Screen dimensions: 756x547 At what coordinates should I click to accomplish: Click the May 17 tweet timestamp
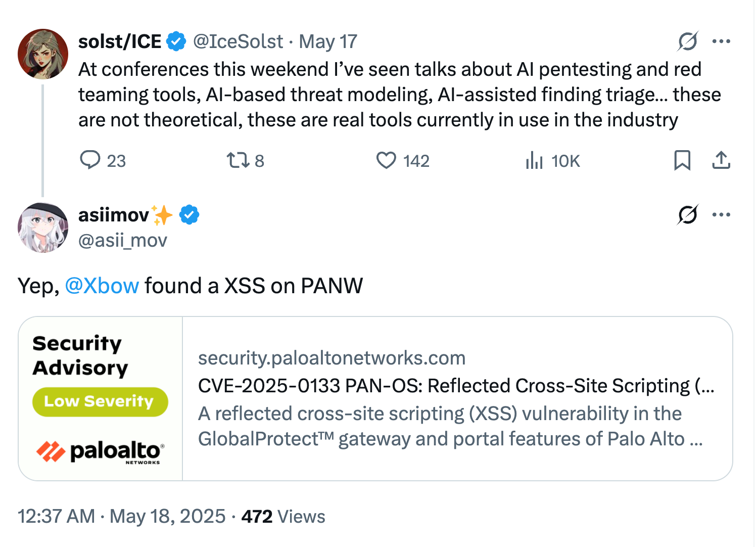click(328, 41)
